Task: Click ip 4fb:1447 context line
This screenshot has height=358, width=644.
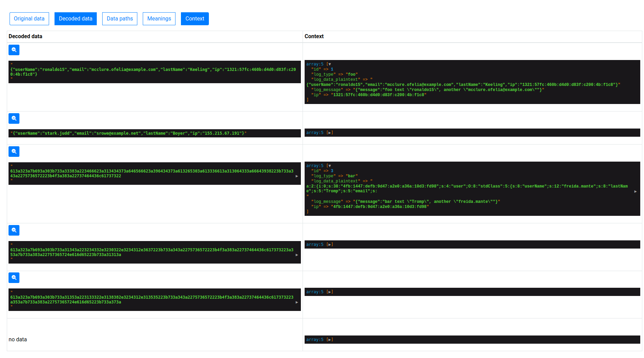Action: (370, 207)
